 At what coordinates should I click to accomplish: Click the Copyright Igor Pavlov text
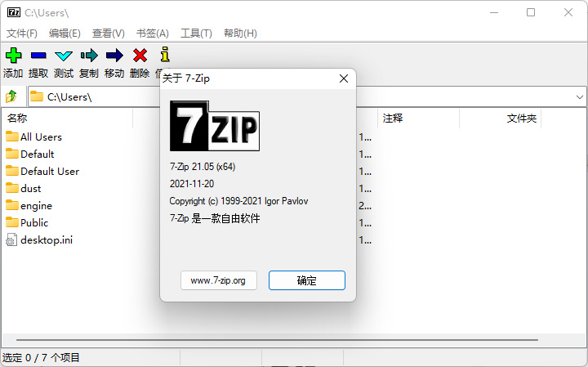[238, 201]
